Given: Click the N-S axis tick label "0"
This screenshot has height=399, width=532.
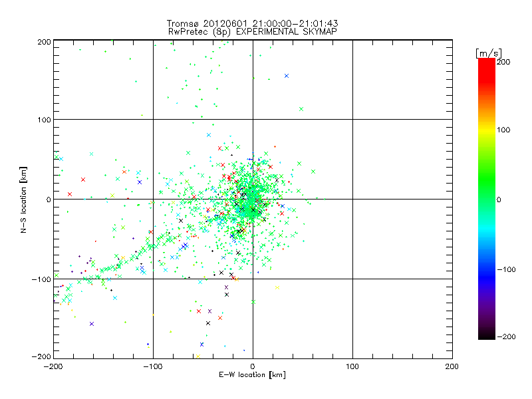Looking at the screenshot, I should 49,199.
